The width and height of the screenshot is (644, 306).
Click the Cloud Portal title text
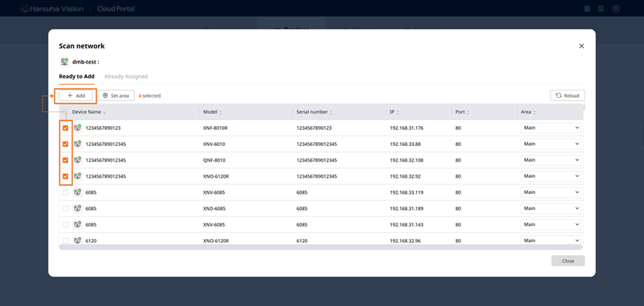(116, 9)
